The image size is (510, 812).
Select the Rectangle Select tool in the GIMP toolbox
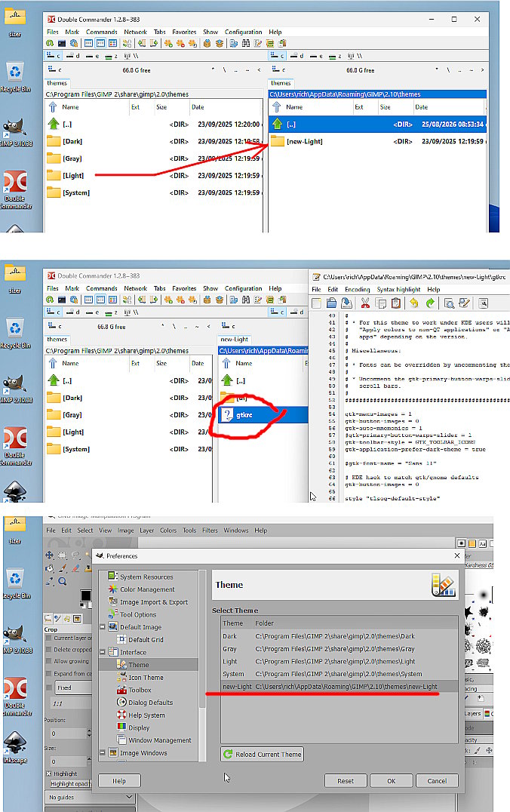click(63, 555)
